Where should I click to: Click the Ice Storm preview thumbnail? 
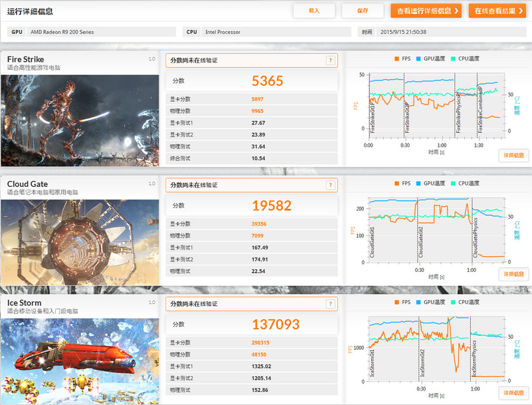(80, 359)
